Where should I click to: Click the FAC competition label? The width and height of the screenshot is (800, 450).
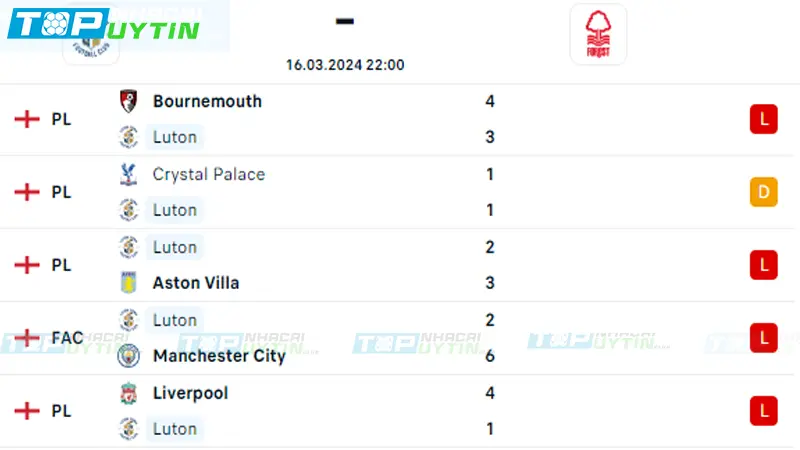point(67,337)
